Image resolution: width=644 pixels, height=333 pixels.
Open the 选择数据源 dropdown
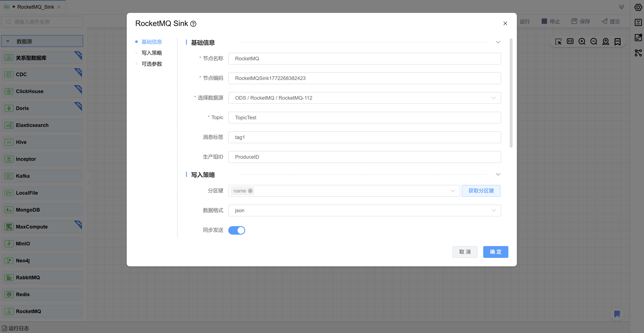364,98
